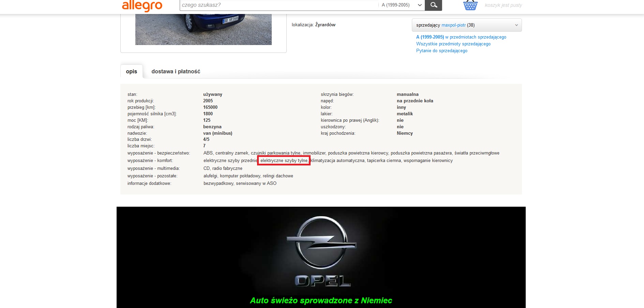The height and width of the screenshot is (308, 644).
Task: Click the 'van (minibus)' body type value
Action: coord(218,133)
